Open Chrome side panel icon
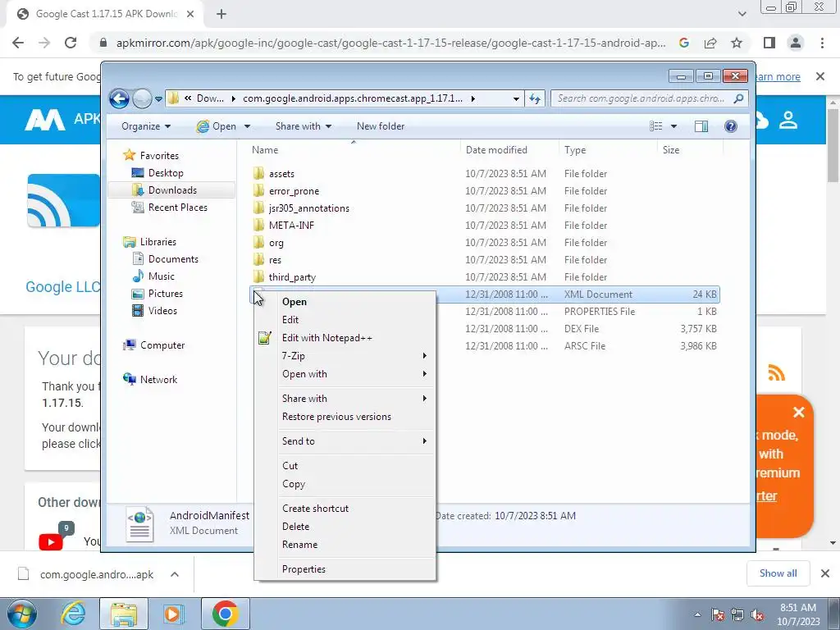This screenshot has height=630, width=840. (769, 43)
